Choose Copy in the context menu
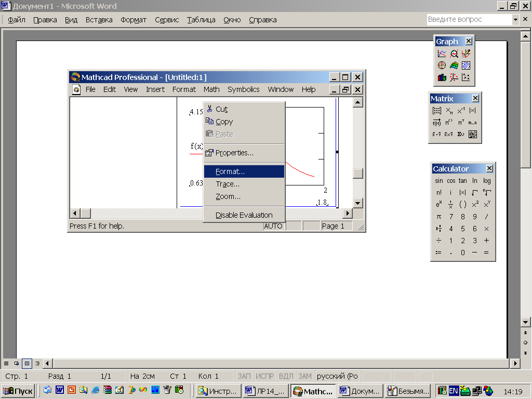532x399 pixels. coord(244,122)
